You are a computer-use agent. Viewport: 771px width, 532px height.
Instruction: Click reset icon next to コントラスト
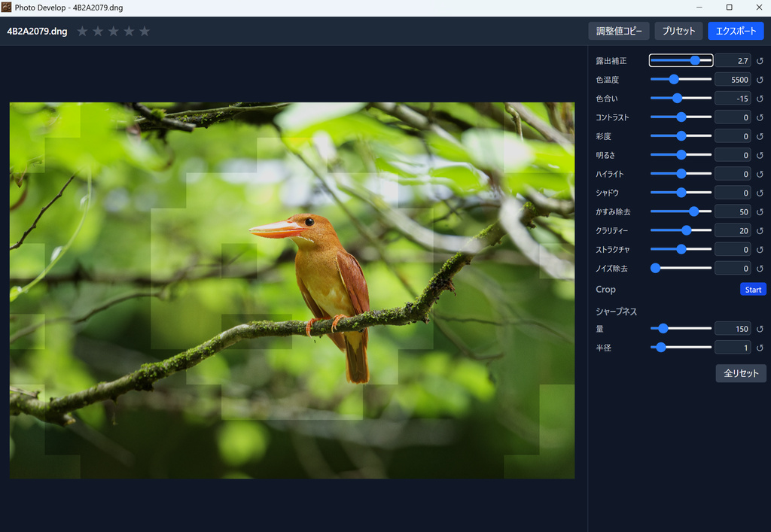click(x=760, y=117)
